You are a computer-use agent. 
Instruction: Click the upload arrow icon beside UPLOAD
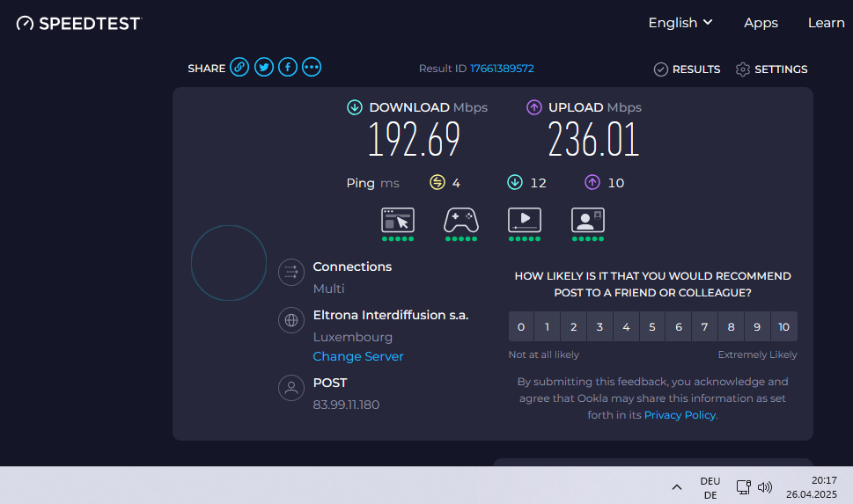[534, 107]
